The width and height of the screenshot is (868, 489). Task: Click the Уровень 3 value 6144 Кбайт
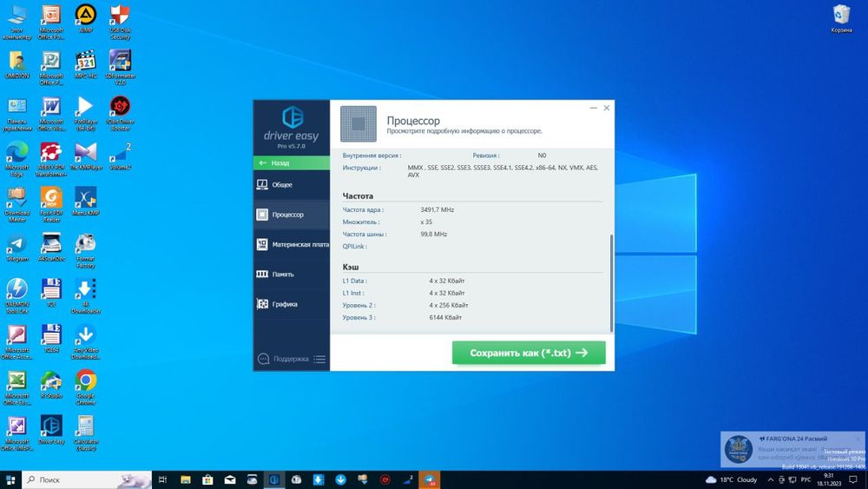point(445,317)
